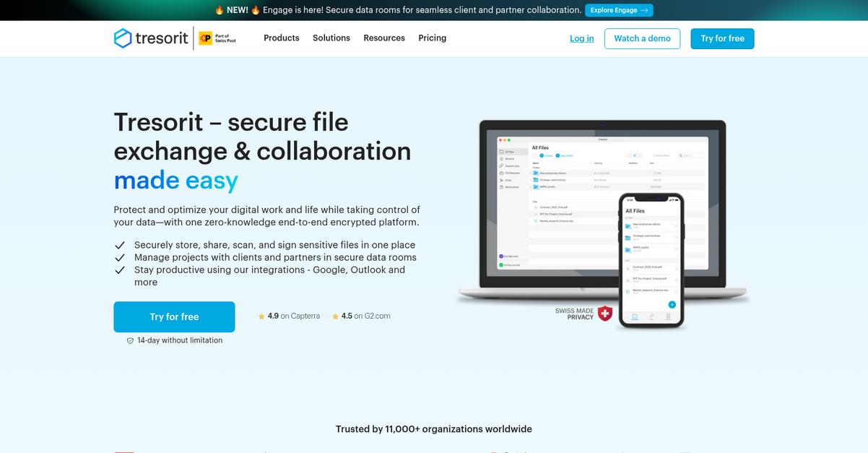The image size is (868, 453).
Task: Click the Swiss Made Privacy shield emblem
Action: coord(605,312)
